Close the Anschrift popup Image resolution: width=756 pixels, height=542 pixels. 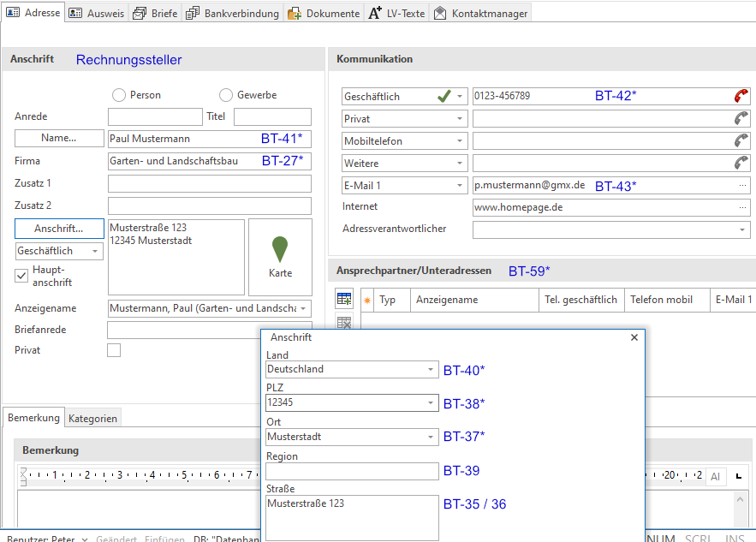pos(634,337)
